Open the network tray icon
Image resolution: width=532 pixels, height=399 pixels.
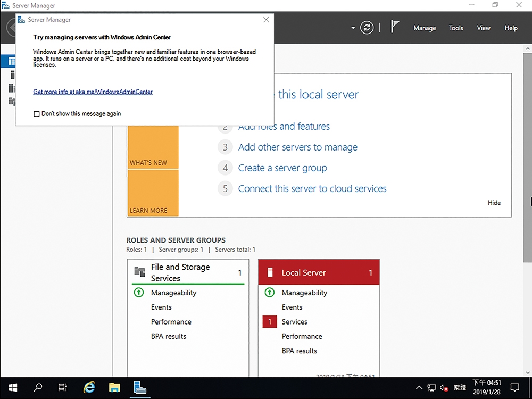(431, 388)
